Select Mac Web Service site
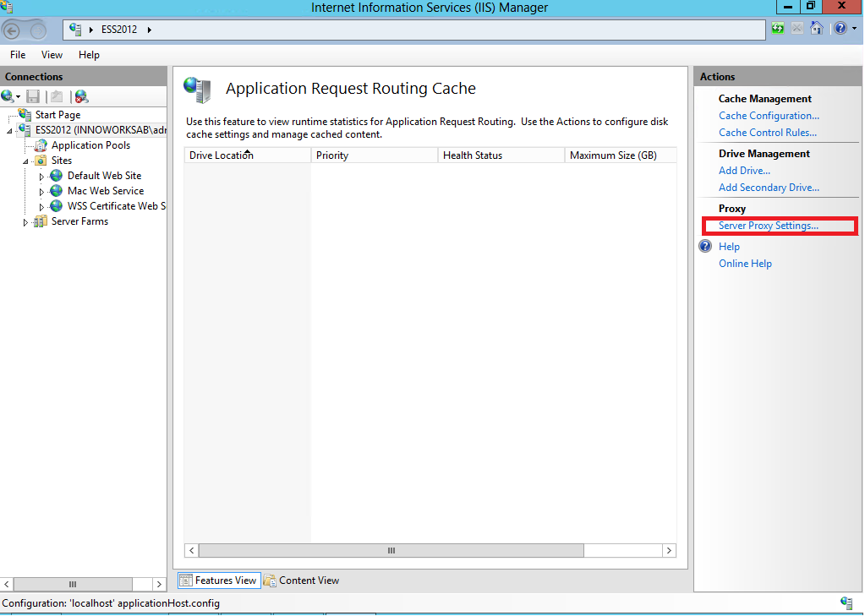 click(x=106, y=191)
